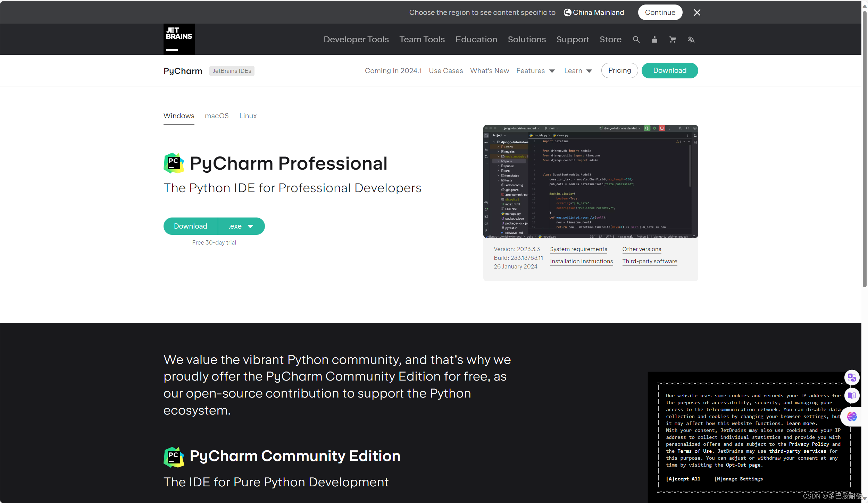868x503 pixels.
Task: Click the globe icon beside China Mainland
Action: [567, 12]
